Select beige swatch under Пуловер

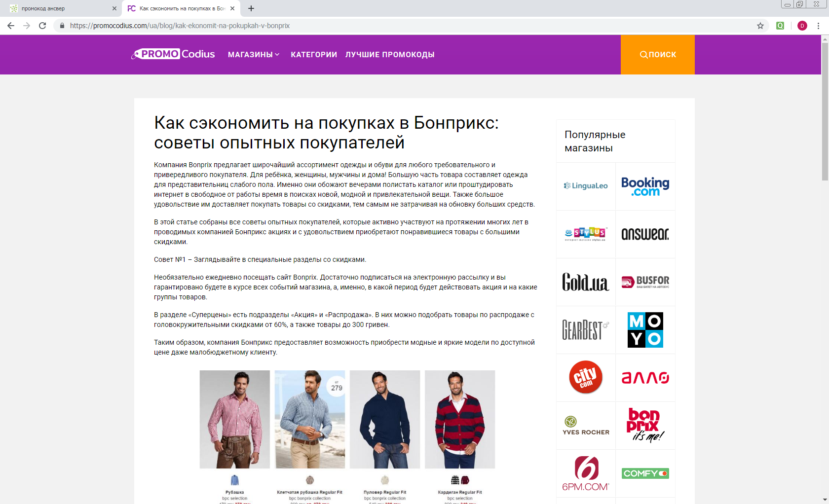(385, 480)
